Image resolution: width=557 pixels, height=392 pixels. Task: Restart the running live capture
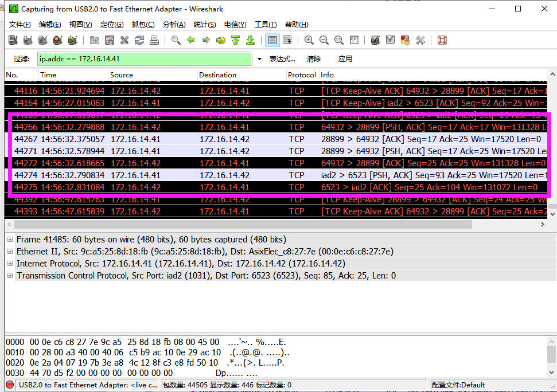[73, 40]
